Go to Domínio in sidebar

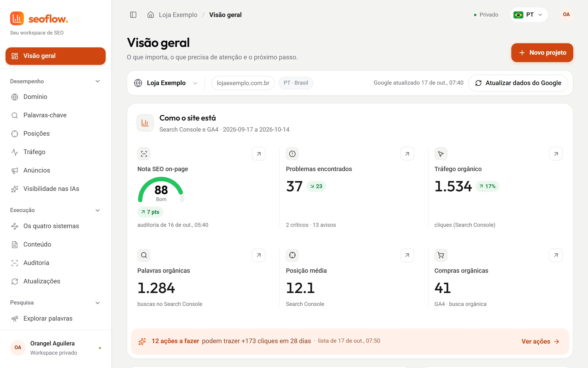(55, 97)
